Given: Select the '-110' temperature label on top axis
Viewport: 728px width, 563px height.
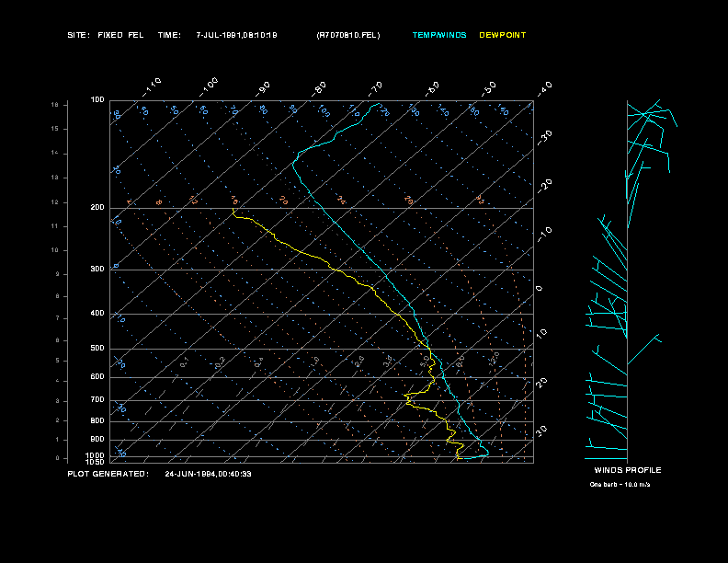Looking at the screenshot, I should click(x=152, y=87).
